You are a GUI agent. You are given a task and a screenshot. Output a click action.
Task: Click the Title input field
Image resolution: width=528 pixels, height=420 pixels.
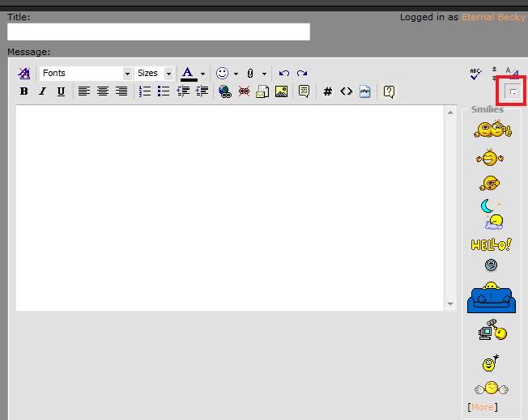point(159,32)
